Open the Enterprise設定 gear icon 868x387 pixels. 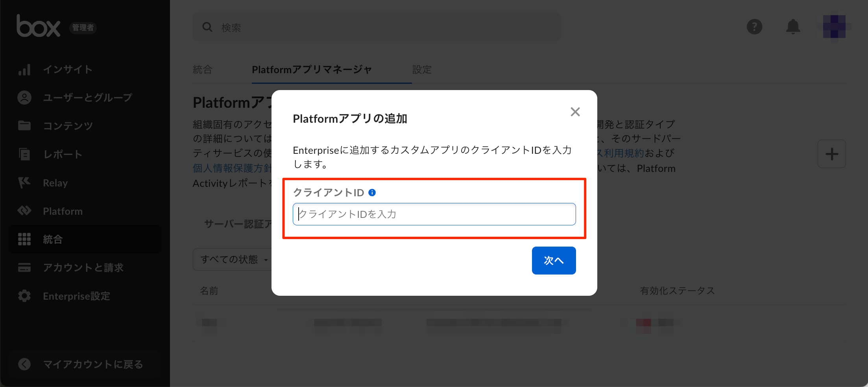tap(24, 296)
